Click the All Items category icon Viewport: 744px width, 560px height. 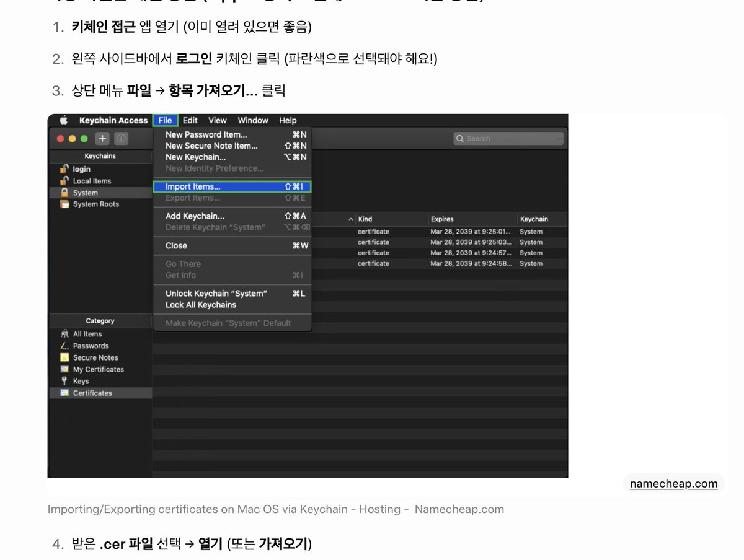tap(64, 334)
